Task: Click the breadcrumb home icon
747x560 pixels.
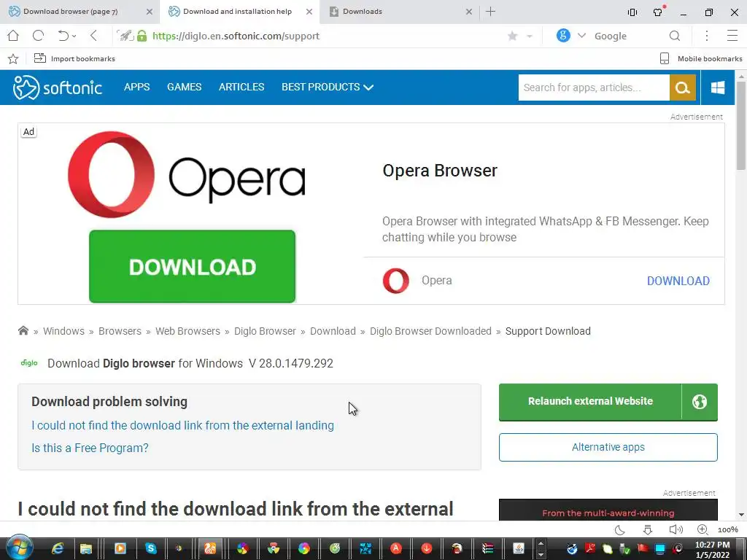Action: click(23, 330)
